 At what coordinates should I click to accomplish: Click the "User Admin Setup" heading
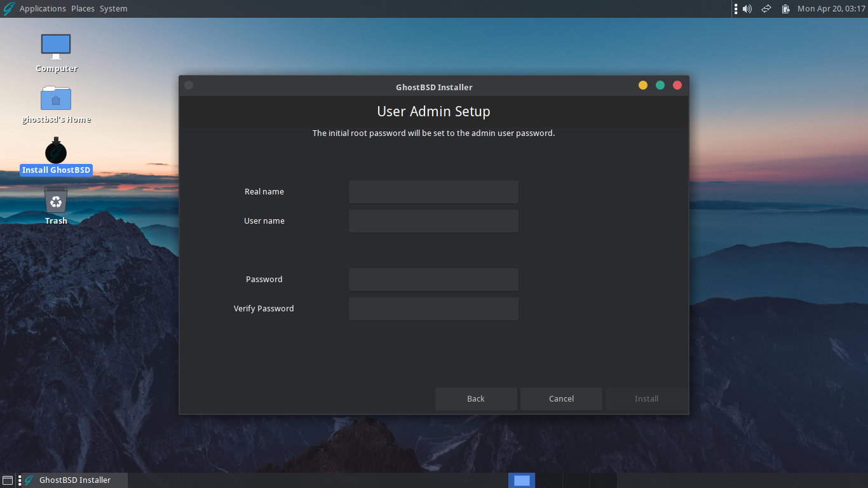click(434, 112)
